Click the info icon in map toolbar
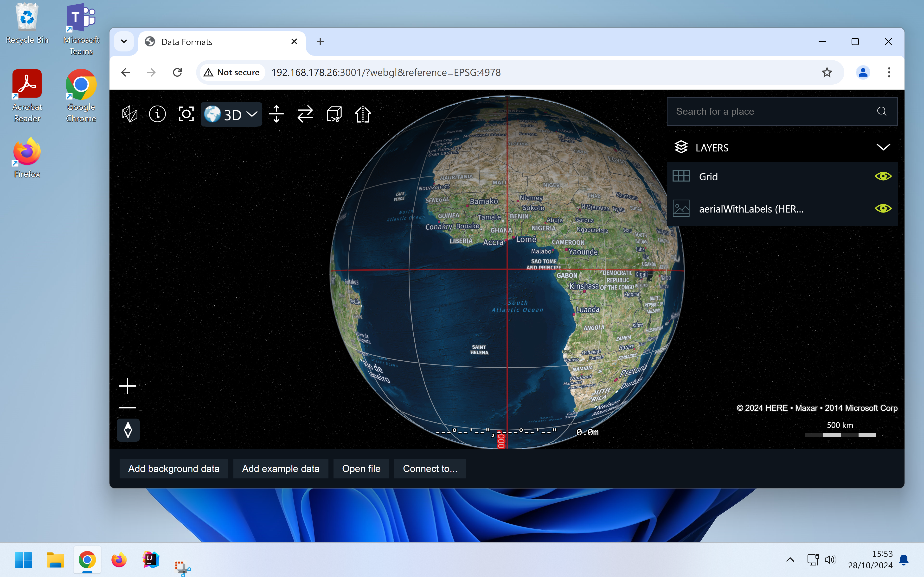The image size is (924, 577). point(157,114)
